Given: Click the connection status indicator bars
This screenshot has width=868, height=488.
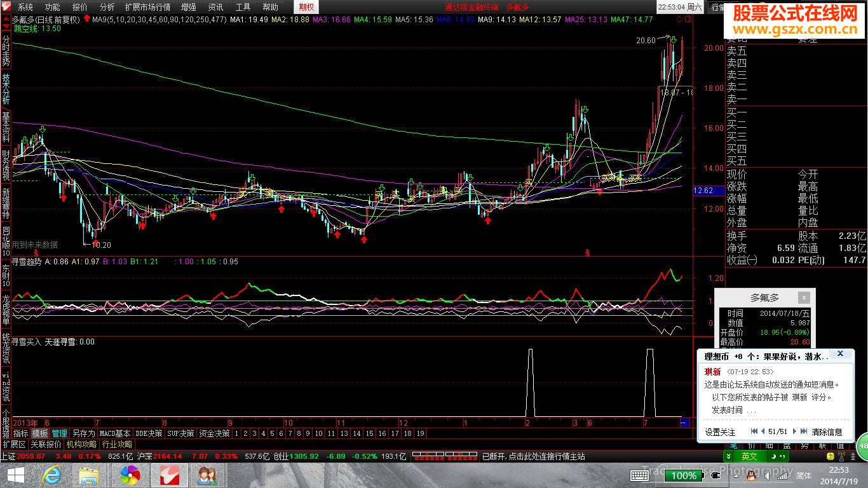Looking at the screenshot, I should coord(445,456).
